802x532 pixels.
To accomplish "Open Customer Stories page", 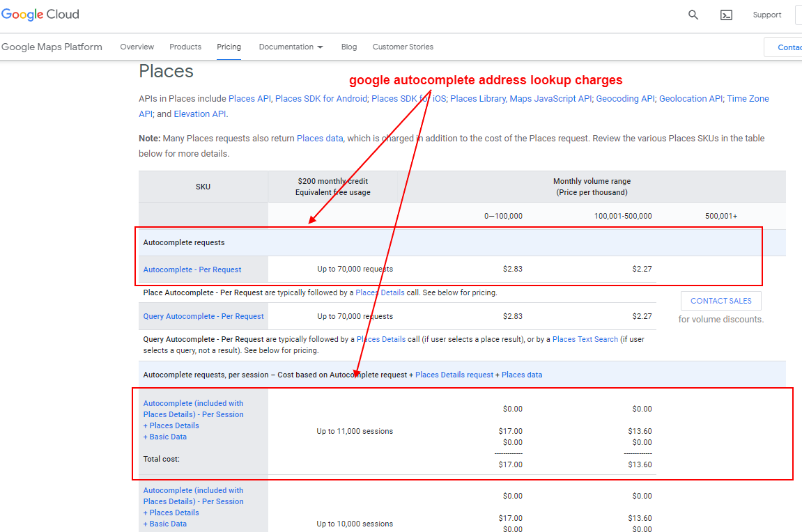I will coord(403,47).
